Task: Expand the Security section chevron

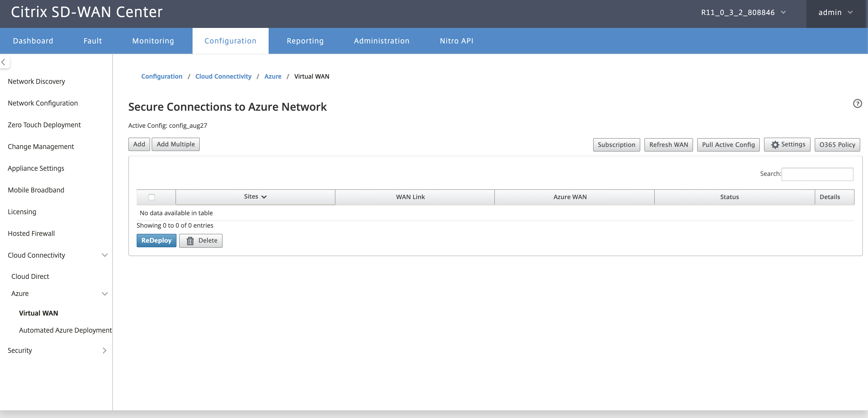Action: pyautogui.click(x=105, y=350)
